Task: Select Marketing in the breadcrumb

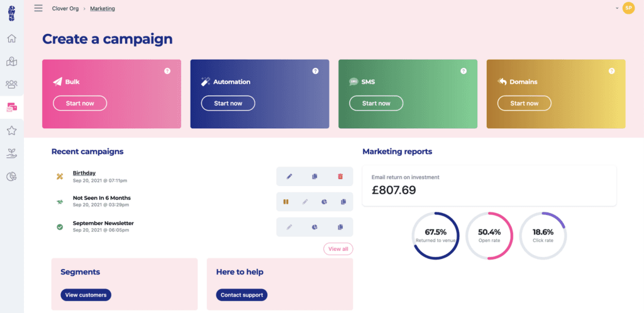Action: (103, 8)
